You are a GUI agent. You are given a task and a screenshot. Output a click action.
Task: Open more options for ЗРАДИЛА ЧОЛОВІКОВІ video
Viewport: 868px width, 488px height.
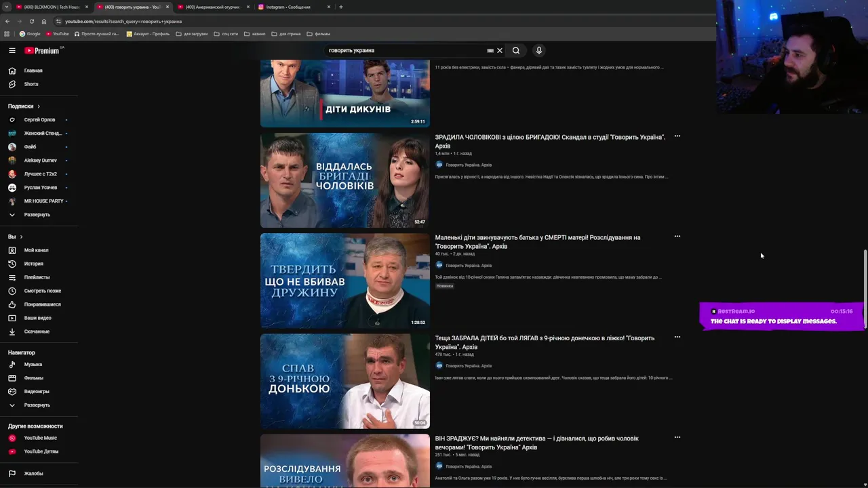pyautogui.click(x=677, y=136)
